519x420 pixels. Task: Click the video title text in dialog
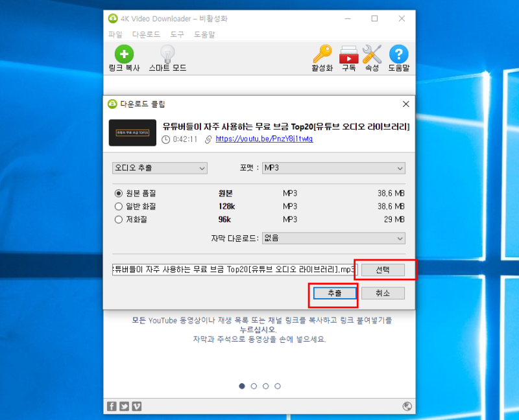(x=286, y=126)
